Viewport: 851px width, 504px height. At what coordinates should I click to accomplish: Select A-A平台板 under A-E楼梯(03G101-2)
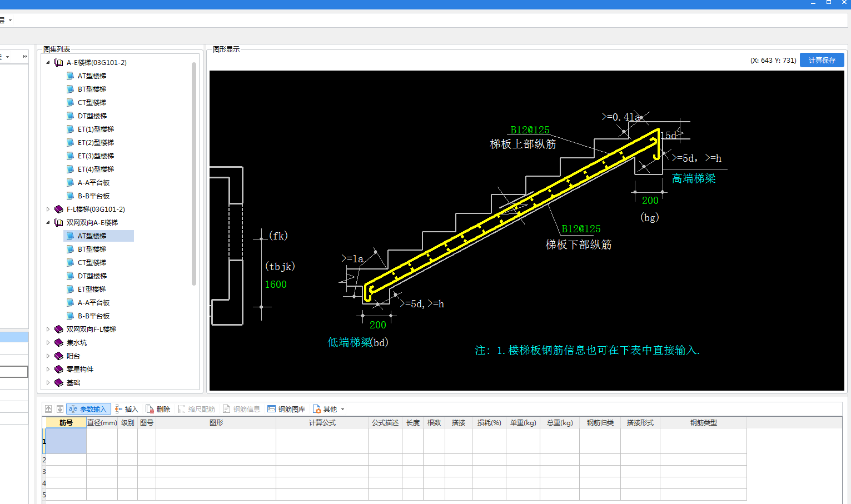tap(93, 183)
